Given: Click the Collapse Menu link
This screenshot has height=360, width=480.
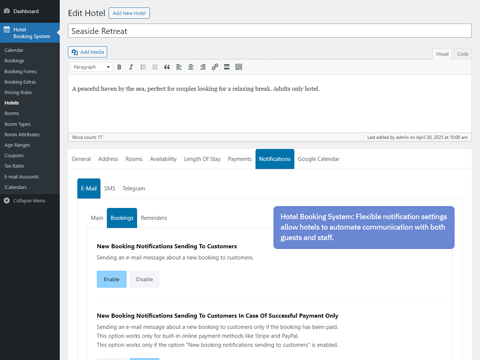Looking at the screenshot, I should point(29,201).
